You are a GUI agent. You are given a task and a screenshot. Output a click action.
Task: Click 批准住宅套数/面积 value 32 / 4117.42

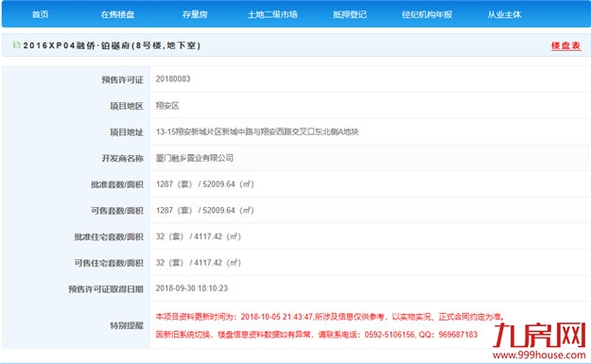pyautogui.click(x=199, y=236)
